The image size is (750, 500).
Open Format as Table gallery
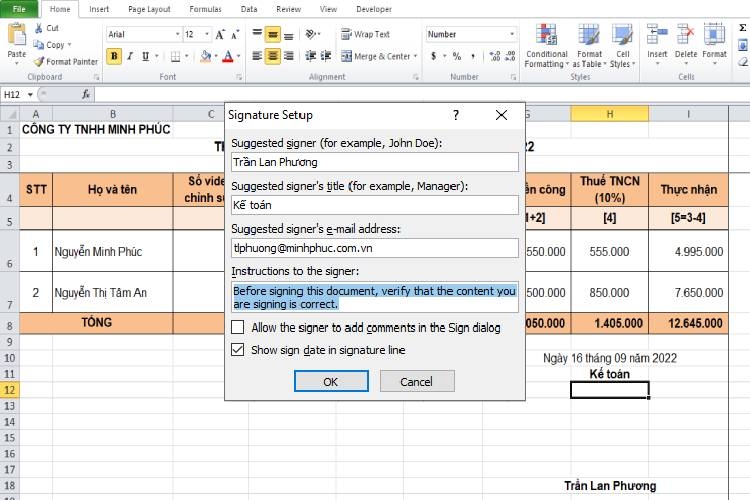(589, 46)
